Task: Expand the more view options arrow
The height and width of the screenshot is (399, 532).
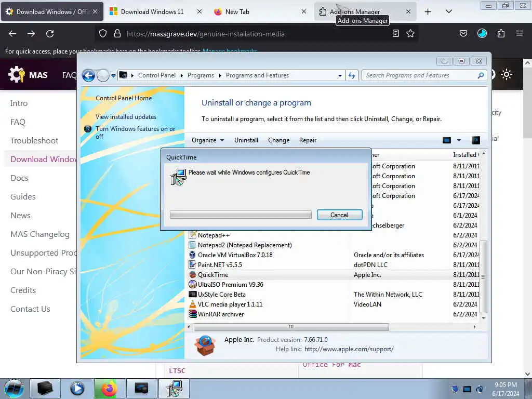Action: pyautogui.click(x=459, y=140)
